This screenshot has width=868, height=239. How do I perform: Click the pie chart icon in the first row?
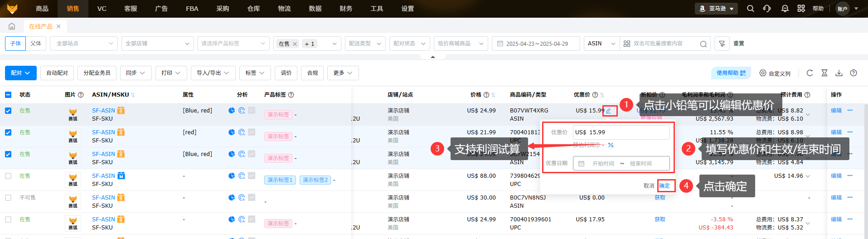(232, 110)
